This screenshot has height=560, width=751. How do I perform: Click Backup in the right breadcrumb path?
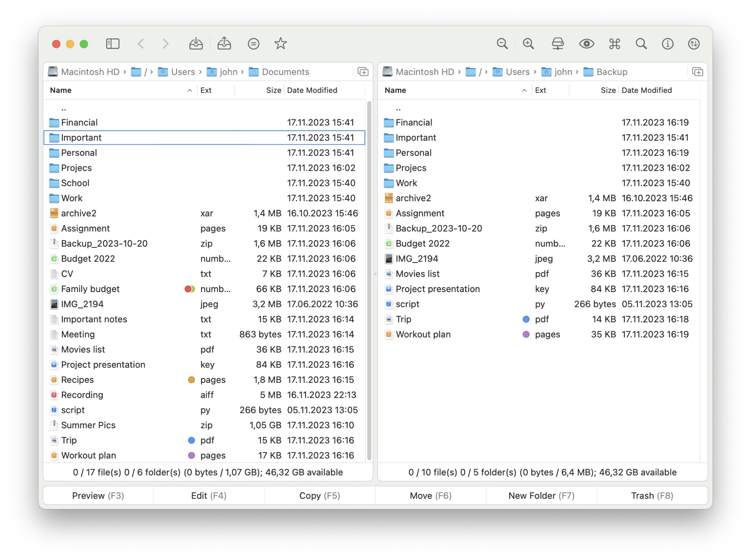click(611, 72)
